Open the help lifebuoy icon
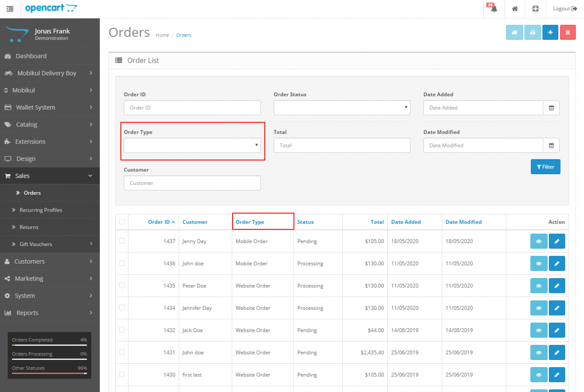Screen dimensions: 584x392 pyautogui.click(x=535, y=9)
